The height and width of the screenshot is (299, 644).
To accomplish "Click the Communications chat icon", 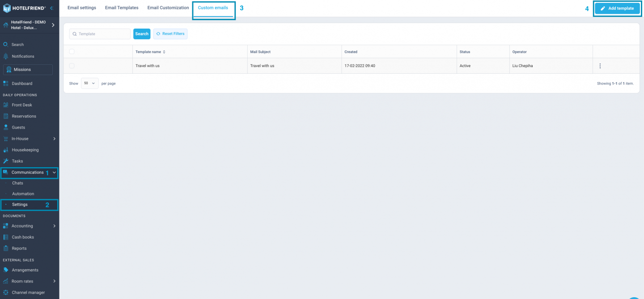I will pyautogui.click(x=5, y=172).
